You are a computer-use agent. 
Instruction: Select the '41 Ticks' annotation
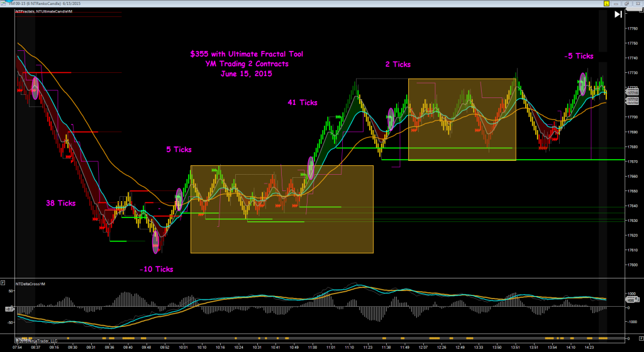point(302,102)
